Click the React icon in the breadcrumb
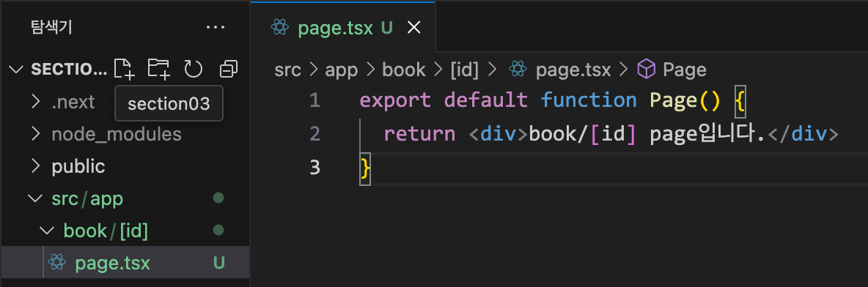Image resolution: width=868 pixels, height=287 pixels. [x=518, y=69]
